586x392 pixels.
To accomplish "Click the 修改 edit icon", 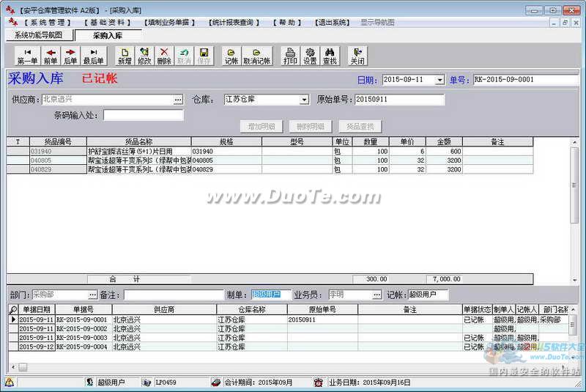I will 144,56.
